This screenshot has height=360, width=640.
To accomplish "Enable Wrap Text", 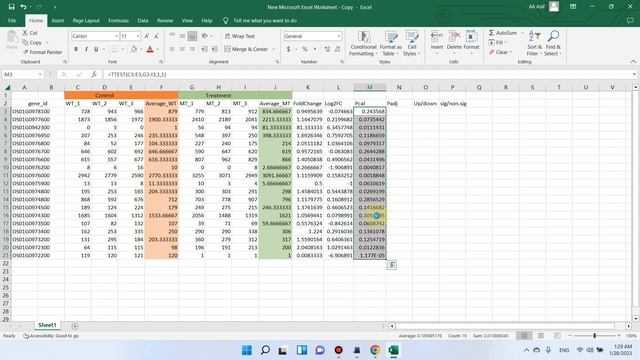I will tap(240, 36).
